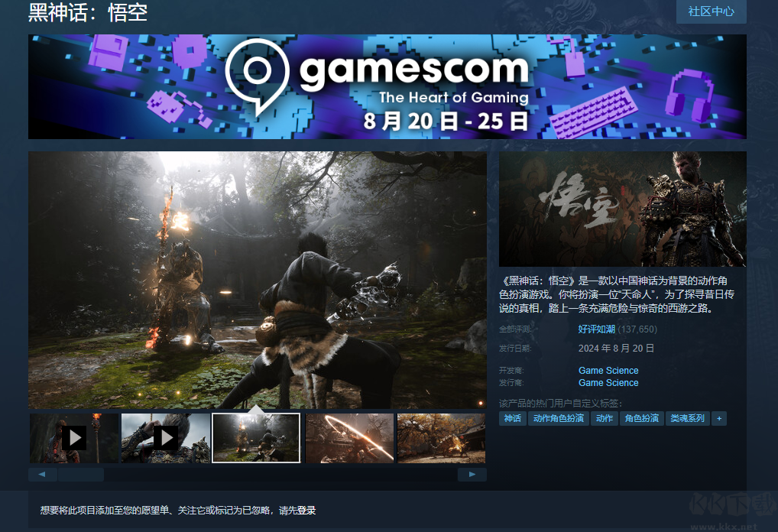
Task: Select the 角色扮演 tag
Action: pyautogui.click(x=641, y=418)
